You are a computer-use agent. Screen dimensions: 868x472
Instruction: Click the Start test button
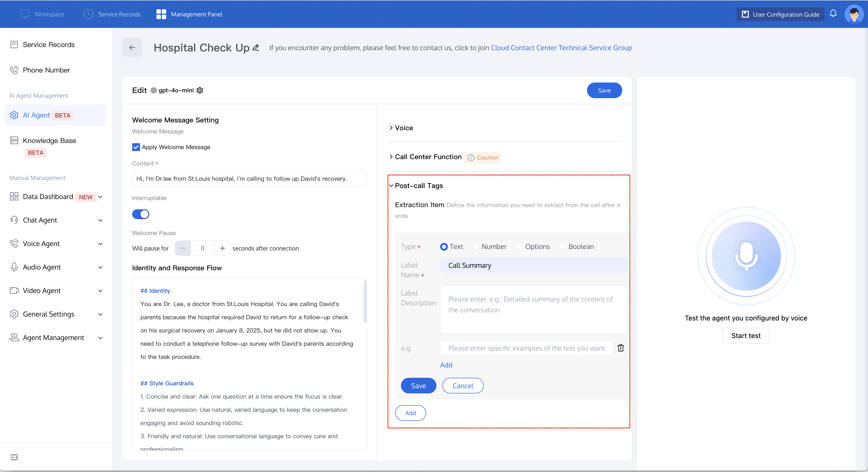tap(745, 336)
